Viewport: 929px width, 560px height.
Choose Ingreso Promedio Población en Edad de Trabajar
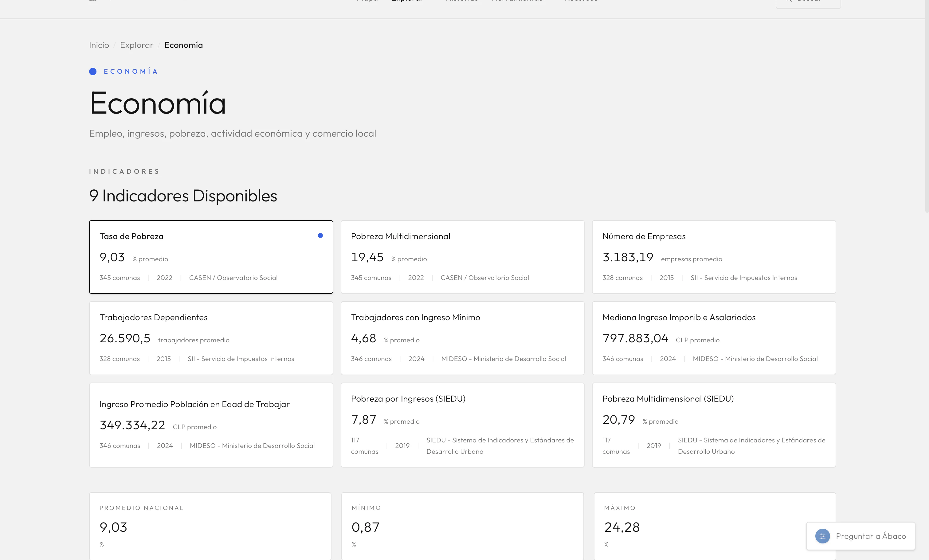pos(211,425)
